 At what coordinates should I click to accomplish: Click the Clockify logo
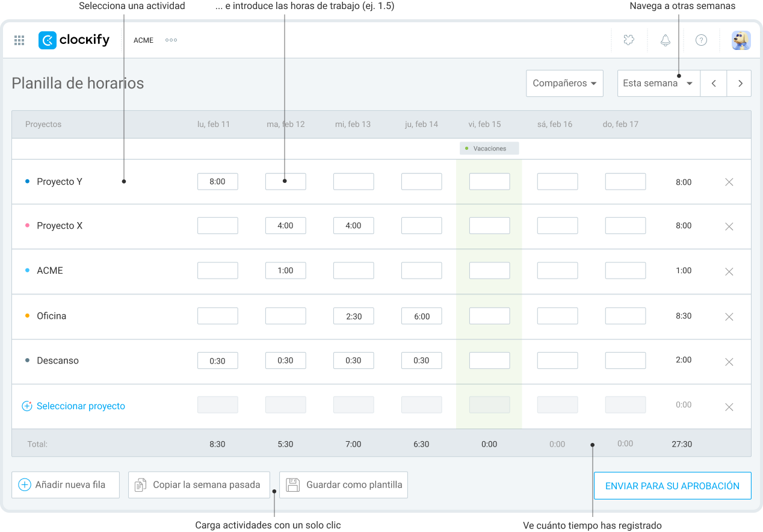(x=74, y=40)
